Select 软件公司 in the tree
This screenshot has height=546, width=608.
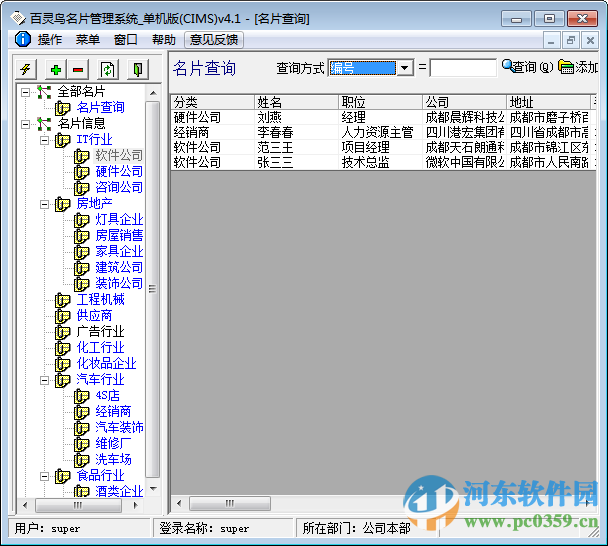click(119, 156)
